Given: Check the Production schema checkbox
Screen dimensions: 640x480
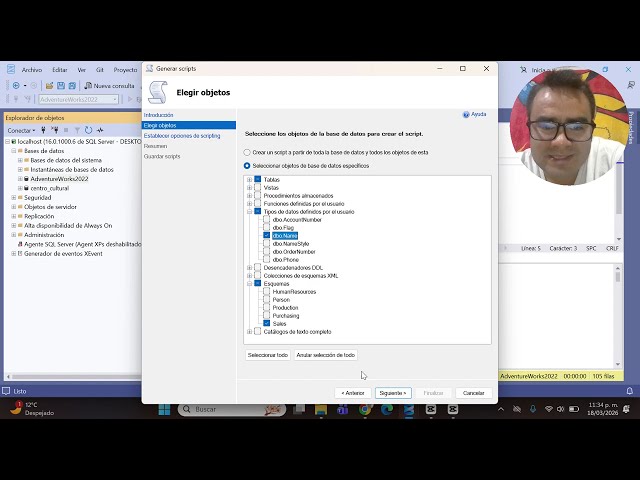Looking at the screenshot, I should [x=267, y=307].
